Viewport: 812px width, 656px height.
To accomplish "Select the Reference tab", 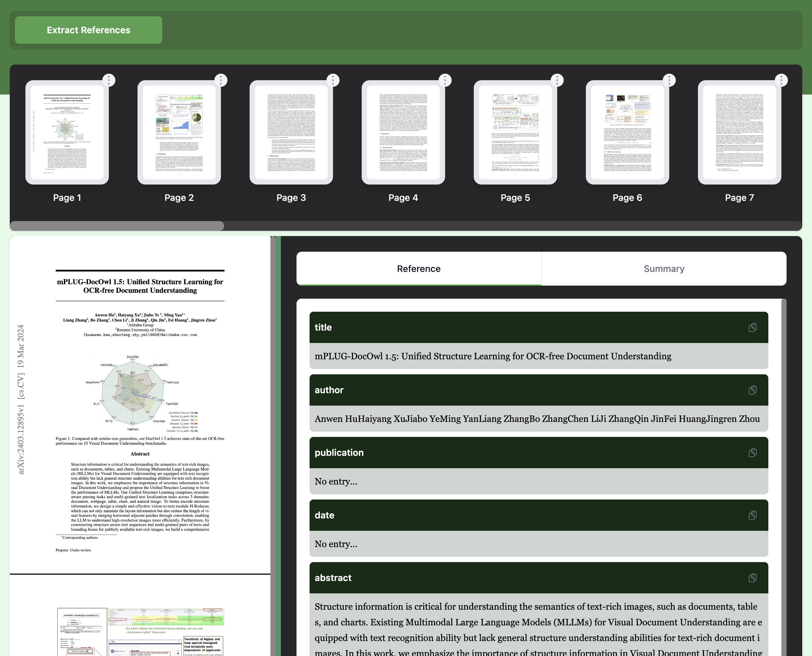I will point(418,269).
